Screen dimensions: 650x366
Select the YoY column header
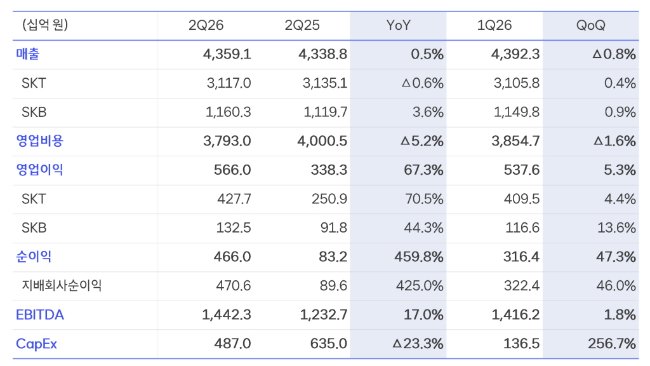pos(398,26)
